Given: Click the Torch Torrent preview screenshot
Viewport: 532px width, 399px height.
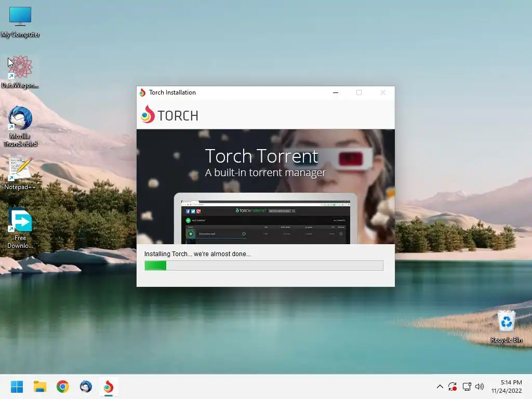Looking at the screenshot, I should (265, 219).
